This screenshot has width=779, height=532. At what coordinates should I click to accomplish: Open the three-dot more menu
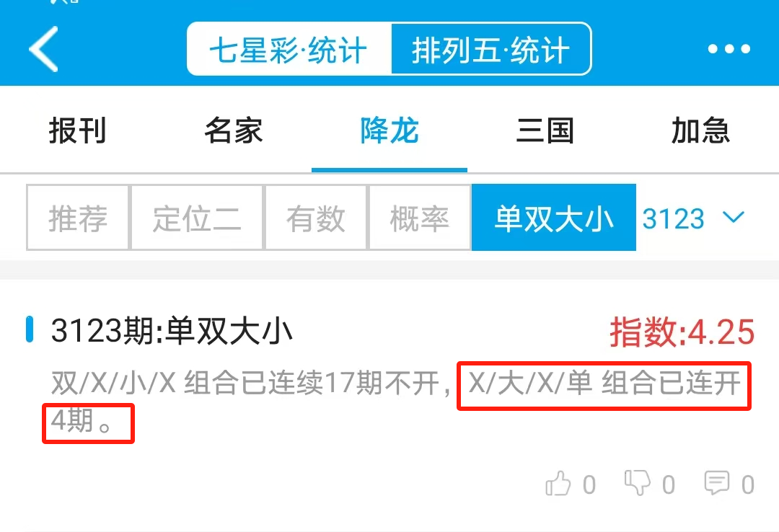coord(729,49)
